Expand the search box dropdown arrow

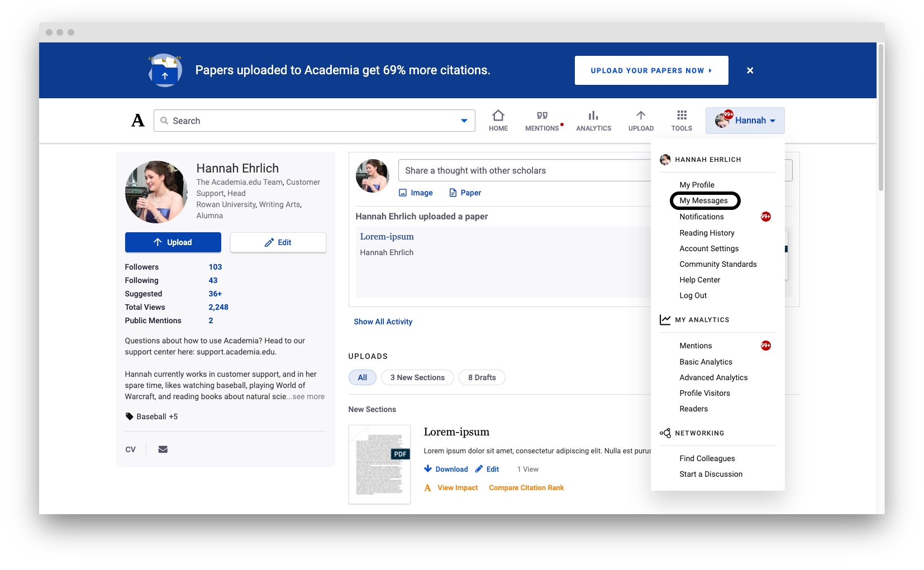tap(464, 121)
